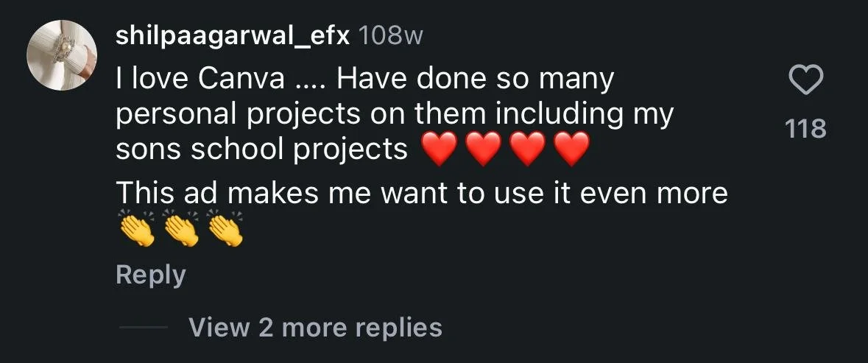868x363 pixels.
Task: Click the text sons school projects
Action: point(262,150)
